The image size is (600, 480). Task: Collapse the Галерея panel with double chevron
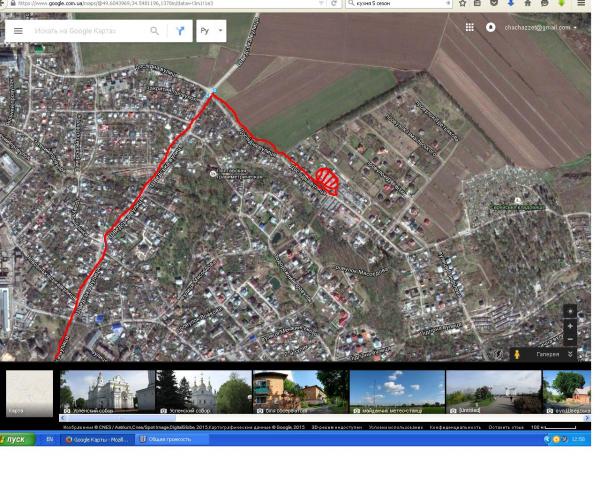click(570, 354)
